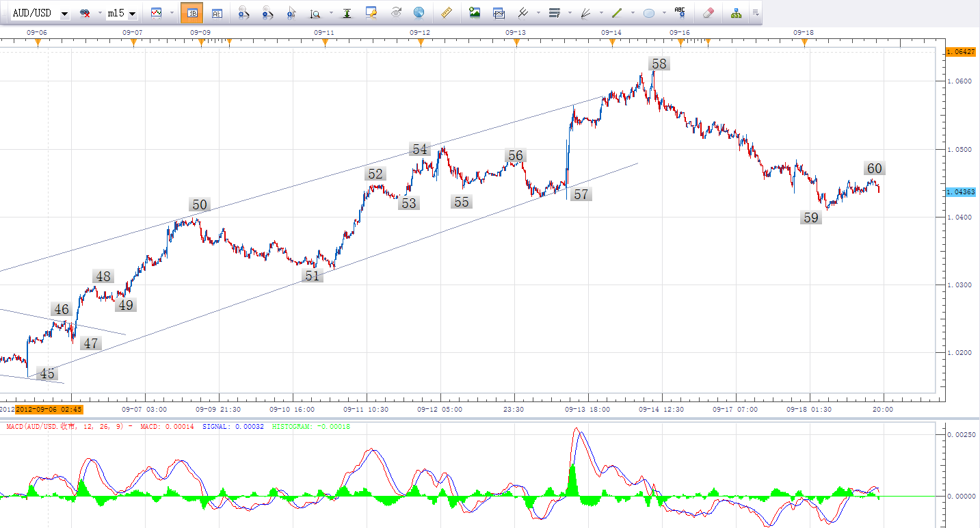Select the green trend line tool
This screenshot has height=528, width=980.
(x=617, y=13)
